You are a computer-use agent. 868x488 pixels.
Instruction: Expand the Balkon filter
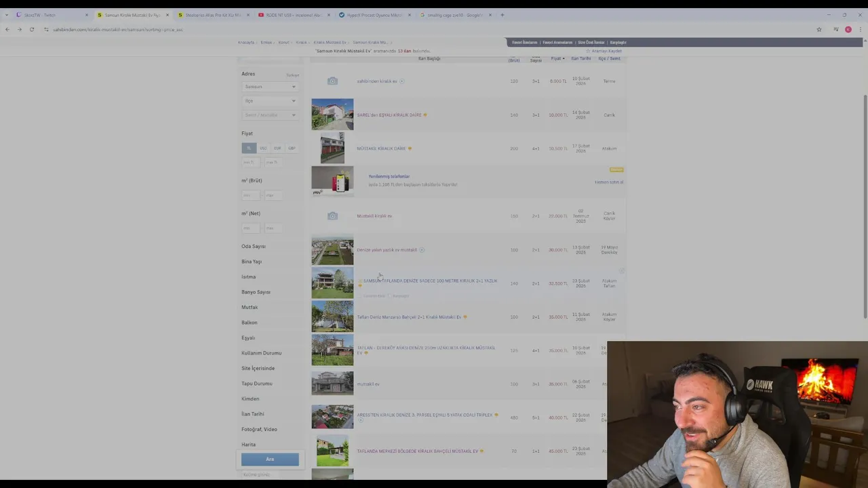(250, 323)
